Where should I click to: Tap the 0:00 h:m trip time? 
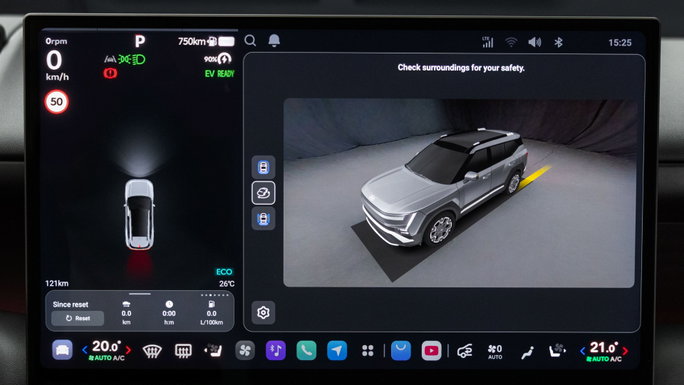pos(169,313)
